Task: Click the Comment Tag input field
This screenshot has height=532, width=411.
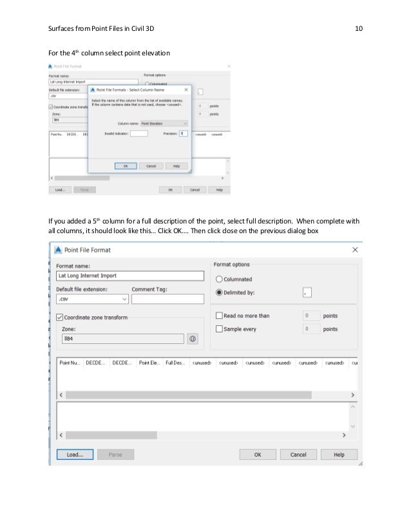Action: 167,299
